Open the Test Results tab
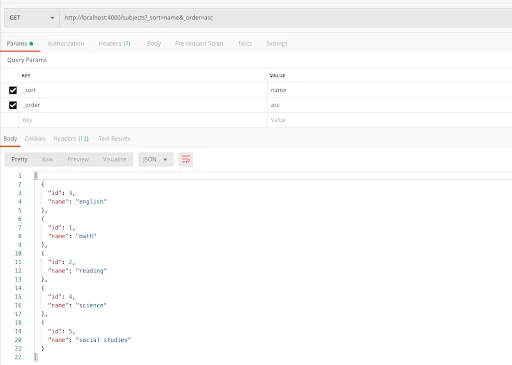Screen dimensions: 512x365 point(114,139)
